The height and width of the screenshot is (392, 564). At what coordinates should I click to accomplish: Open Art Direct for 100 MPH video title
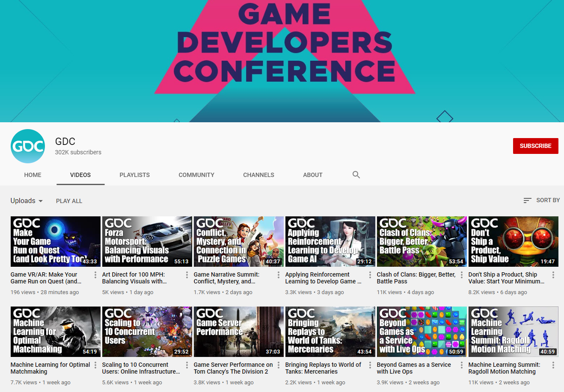tap(135, 278)
